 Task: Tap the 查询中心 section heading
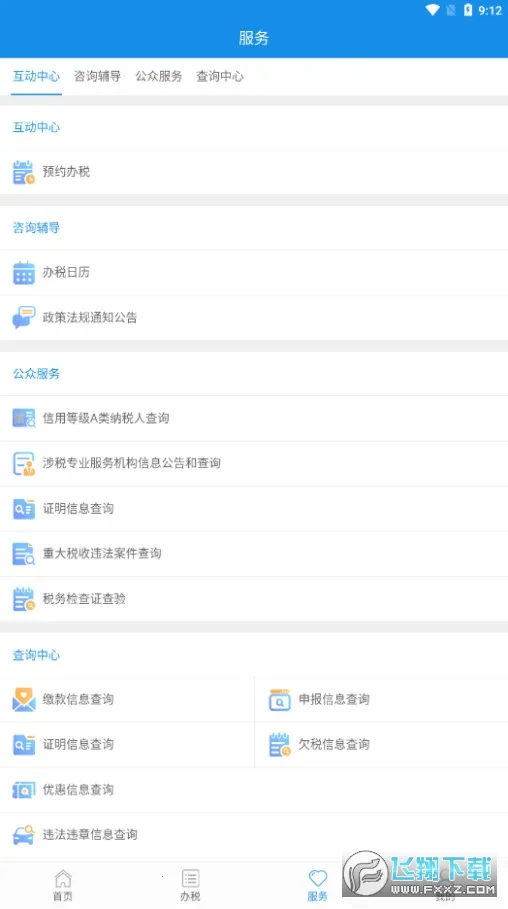pos(37,655)
